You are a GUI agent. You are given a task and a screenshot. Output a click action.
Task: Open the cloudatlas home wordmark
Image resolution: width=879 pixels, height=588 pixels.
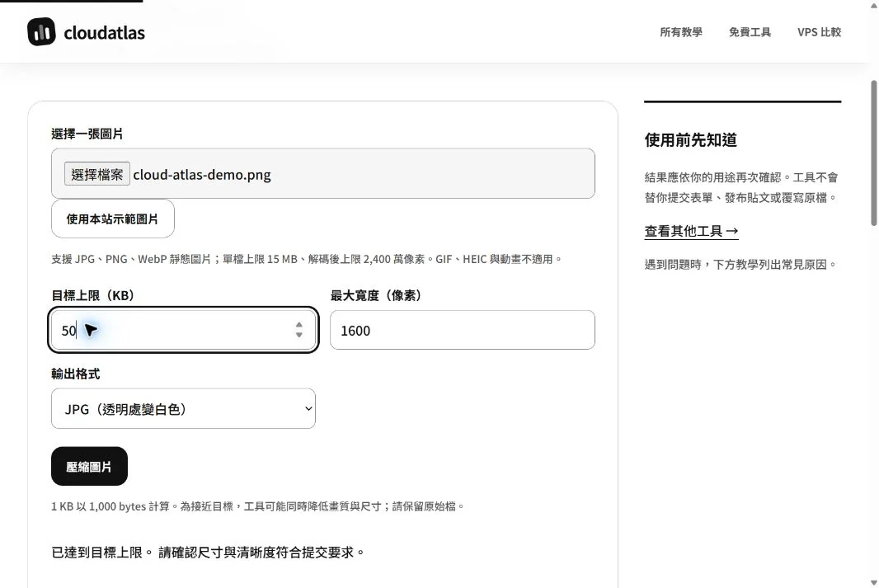point(104,33)
